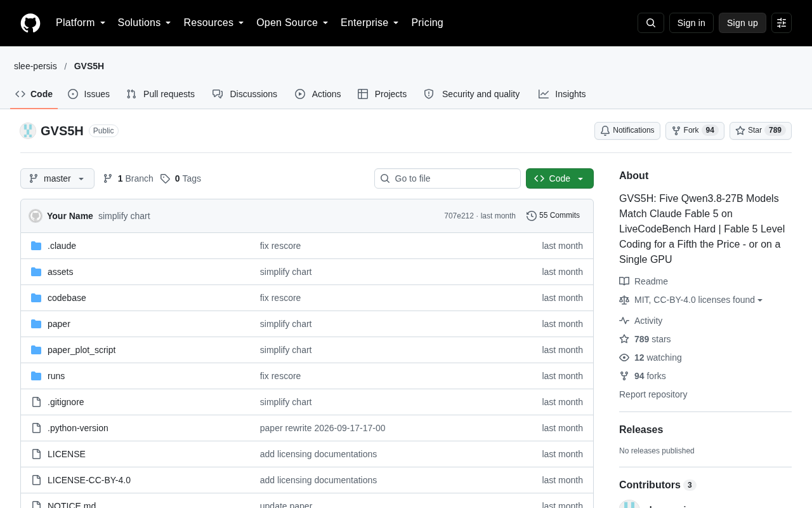Open the Readme link in About
Image resolution: width=812 pixels, height=508 pixels.
coord(643,281)
